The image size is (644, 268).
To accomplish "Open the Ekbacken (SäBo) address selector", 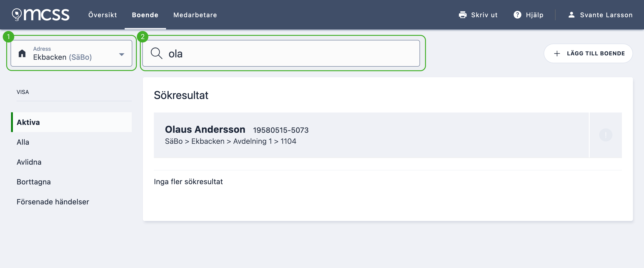I will [x=71, y=54].
